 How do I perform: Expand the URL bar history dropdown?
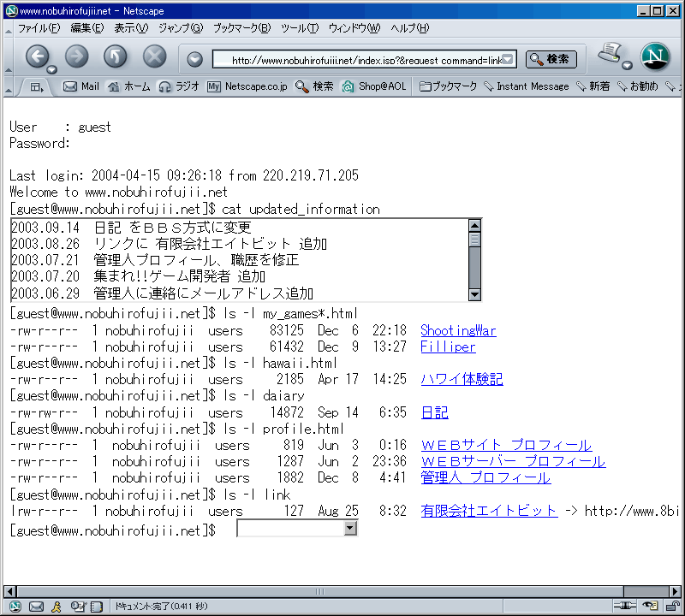point(507,59)
